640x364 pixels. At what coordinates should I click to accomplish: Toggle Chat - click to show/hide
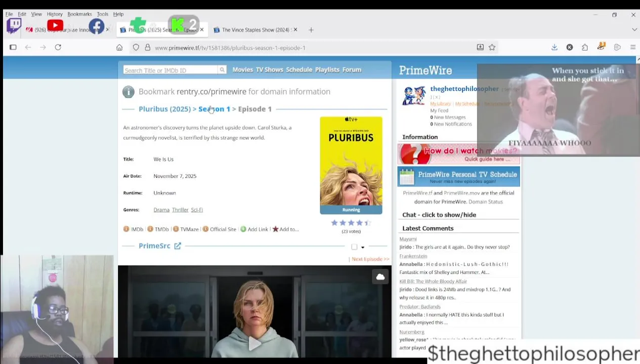click(x=439, y=215)
